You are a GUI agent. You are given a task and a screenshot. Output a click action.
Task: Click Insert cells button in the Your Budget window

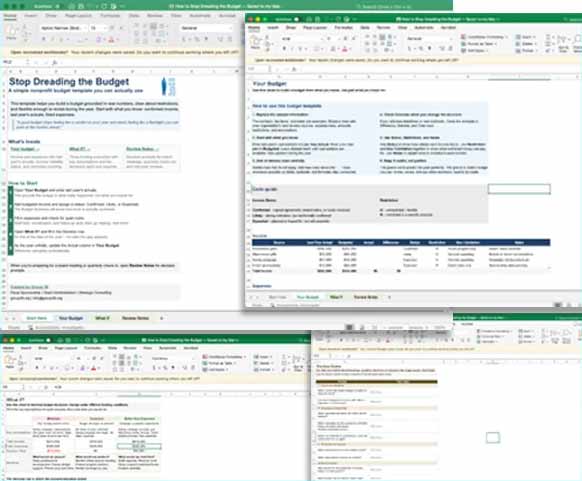click(x=526, y=37)
